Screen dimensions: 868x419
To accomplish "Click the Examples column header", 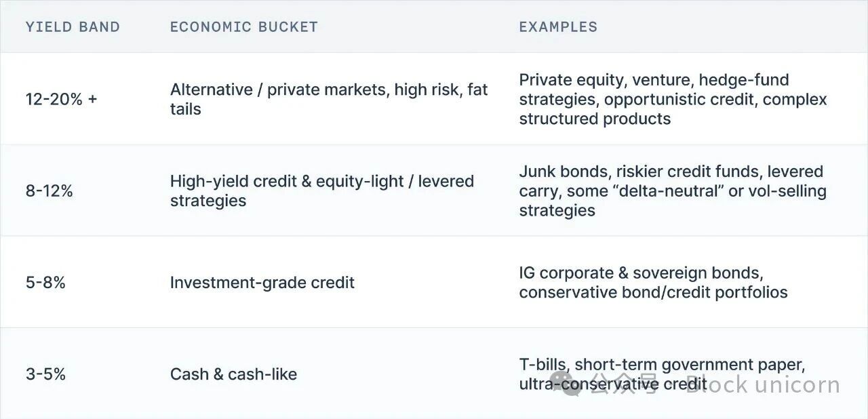I will pos(558,27).
